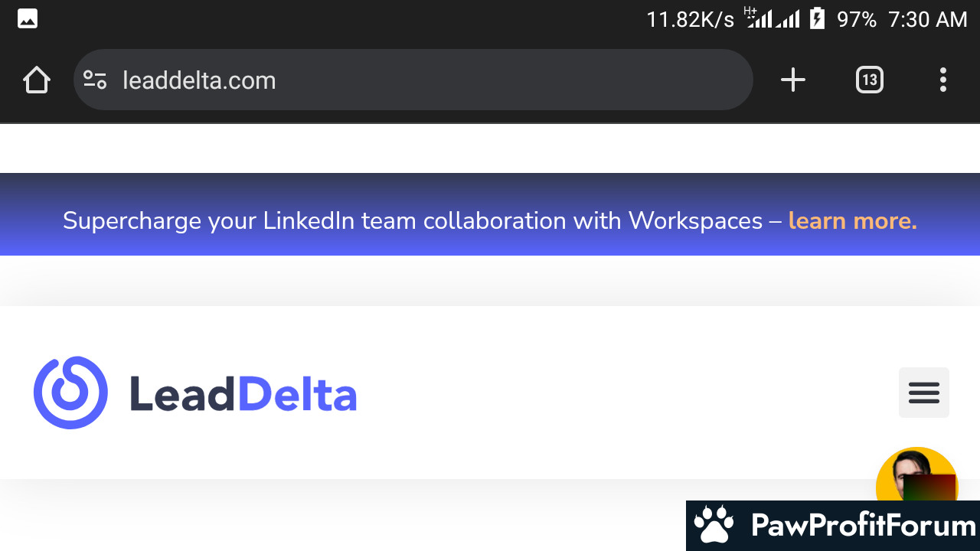The image size is (980, 551).
Task: Tap the battery icon in status bar
Action: click(818, 19)
